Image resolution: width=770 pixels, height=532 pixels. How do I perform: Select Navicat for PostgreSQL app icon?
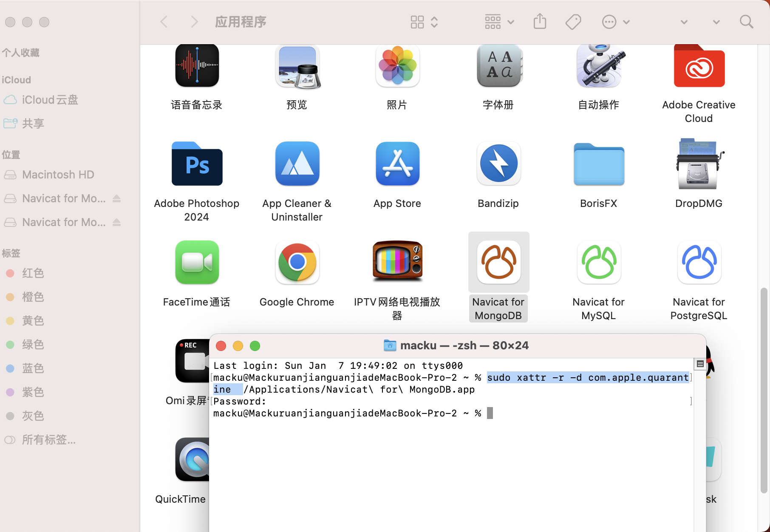coord(699,262)
